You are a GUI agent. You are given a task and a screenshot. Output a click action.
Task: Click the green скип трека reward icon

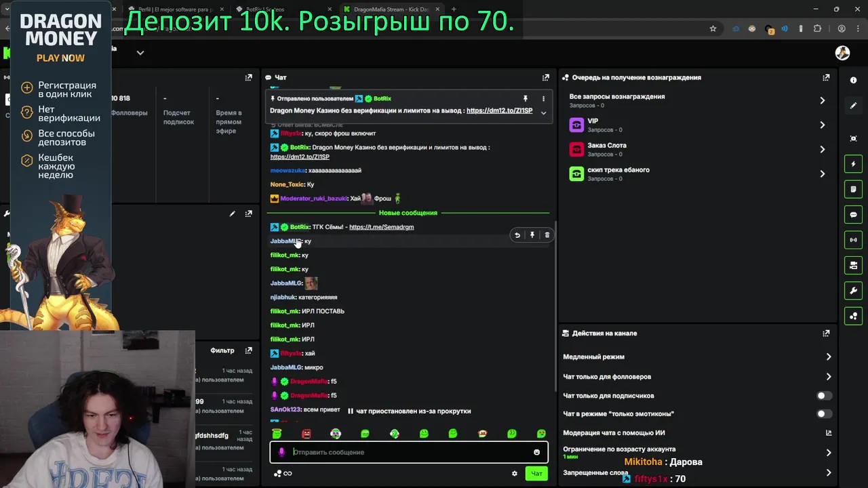click(576, 174)
